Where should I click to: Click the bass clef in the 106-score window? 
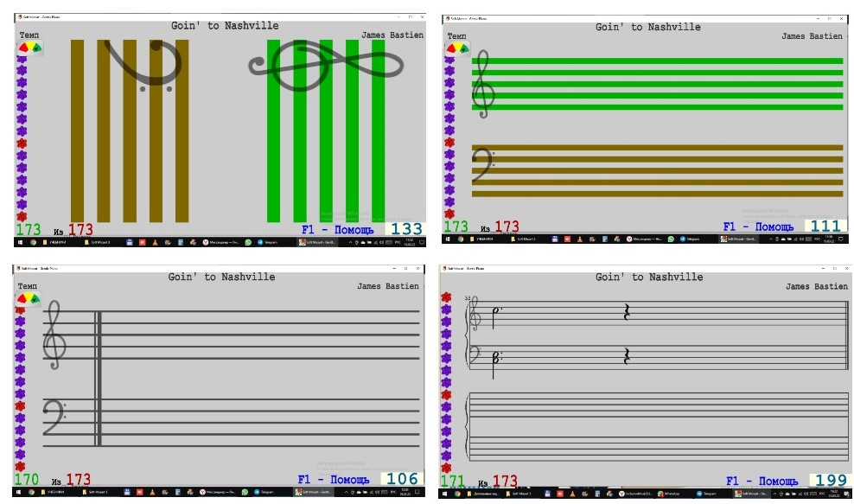54,418
